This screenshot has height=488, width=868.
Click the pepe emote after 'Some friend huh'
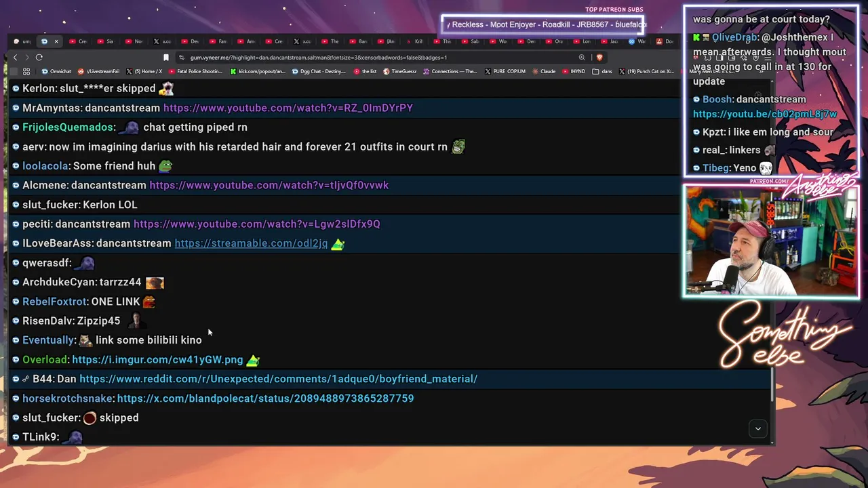165,165
